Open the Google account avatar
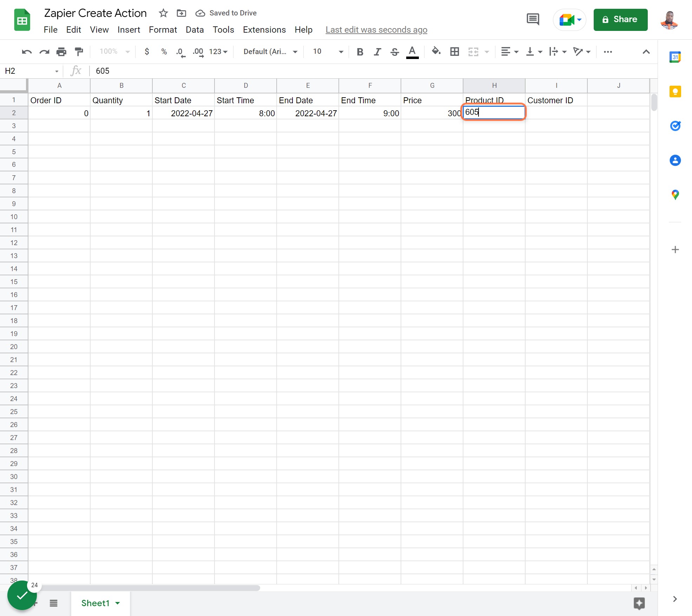692x616 pixels. tap(669, 20)
